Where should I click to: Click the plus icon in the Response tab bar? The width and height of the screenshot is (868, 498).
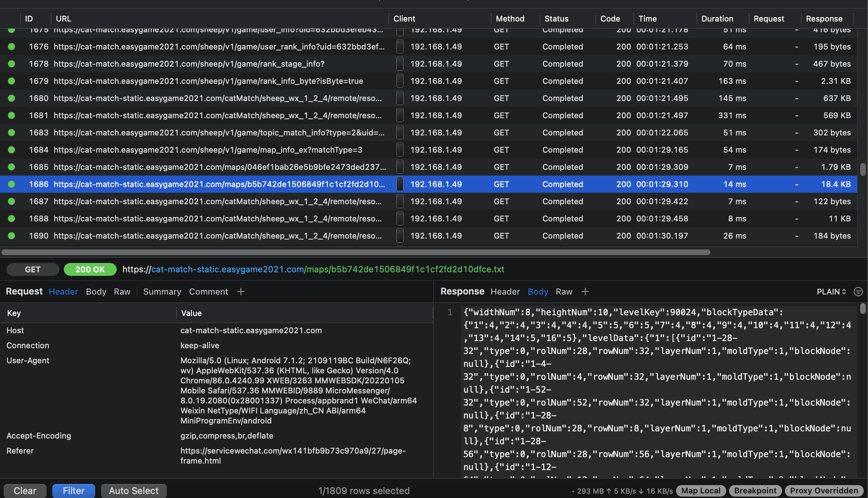(x=585, y=292)
